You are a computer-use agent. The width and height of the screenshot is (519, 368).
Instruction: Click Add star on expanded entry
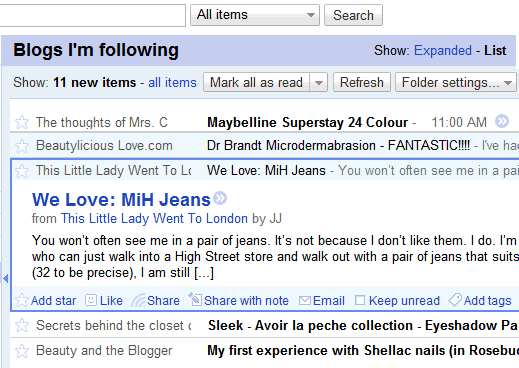[46, 301]
